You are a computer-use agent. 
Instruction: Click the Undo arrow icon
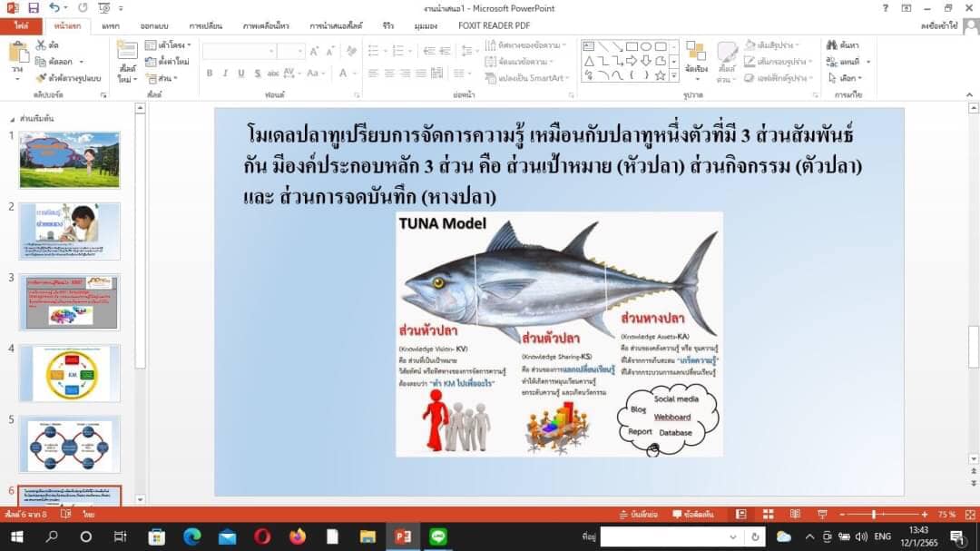[x=56, y=7]
